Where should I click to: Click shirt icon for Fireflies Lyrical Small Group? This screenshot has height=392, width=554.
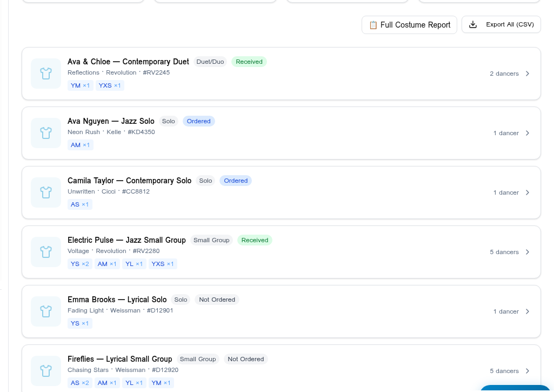pyautogui.click(x=46, y=371)
